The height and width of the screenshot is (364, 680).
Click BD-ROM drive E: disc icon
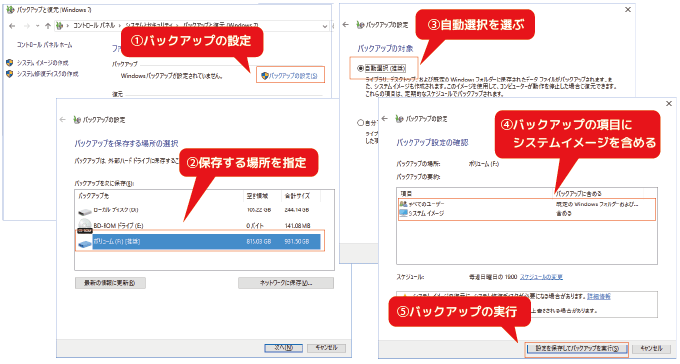pyautogui.click(x=85, y=225)
